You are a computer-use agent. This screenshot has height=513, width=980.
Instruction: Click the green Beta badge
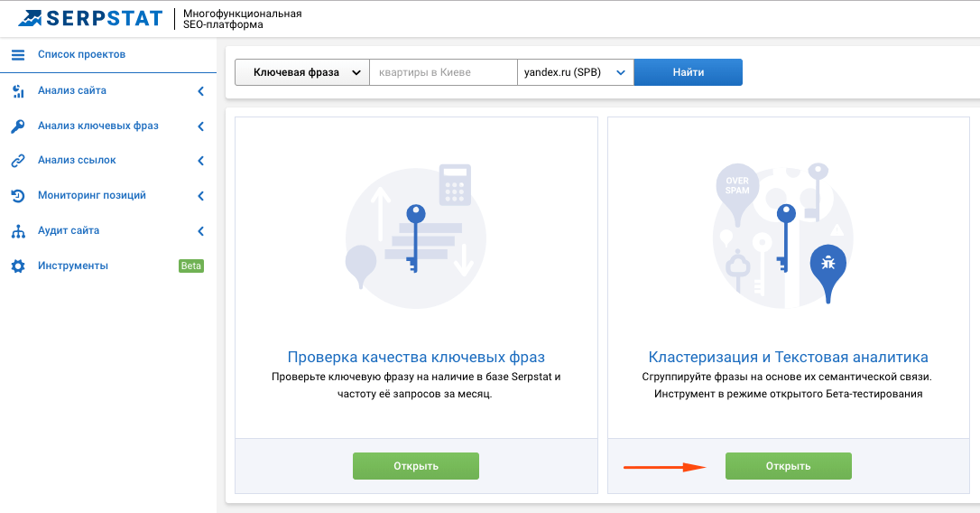click(191, 266)
